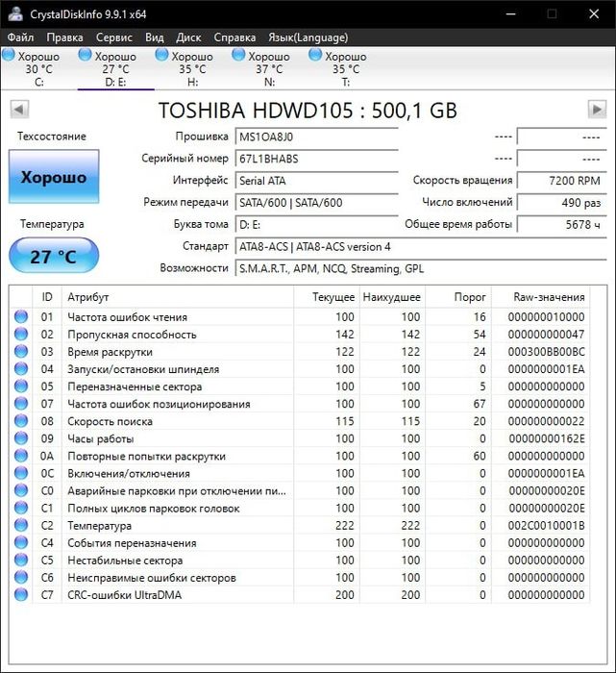The width and height of the screenshot is (616, 673).
Task: Click the Интерфейс field Serial ATA
Action: click(316, 181)
